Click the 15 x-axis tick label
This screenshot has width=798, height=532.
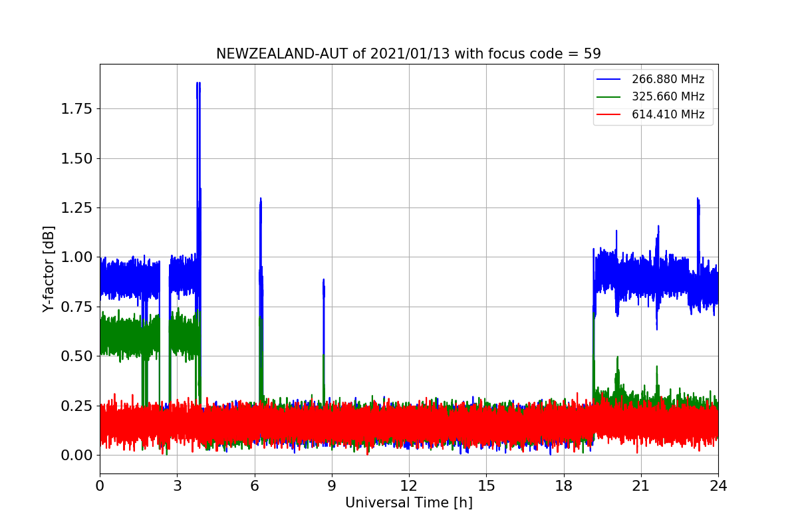coord(486,485)
